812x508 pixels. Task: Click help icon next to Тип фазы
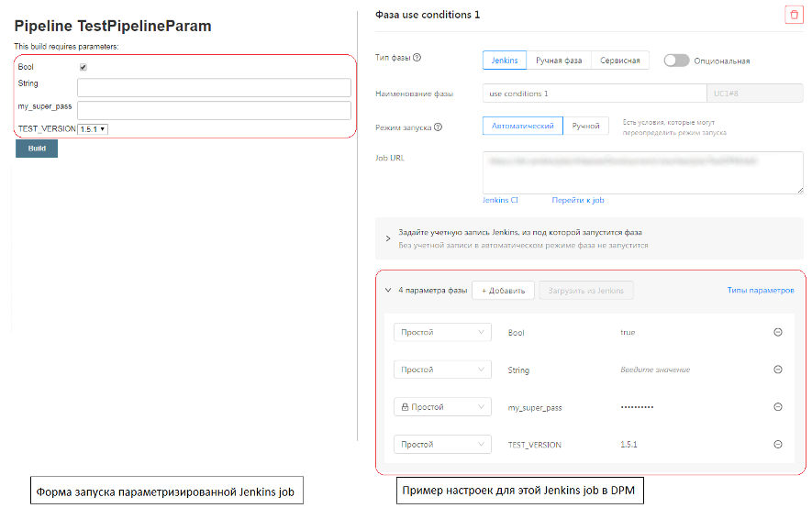(417, 58)
